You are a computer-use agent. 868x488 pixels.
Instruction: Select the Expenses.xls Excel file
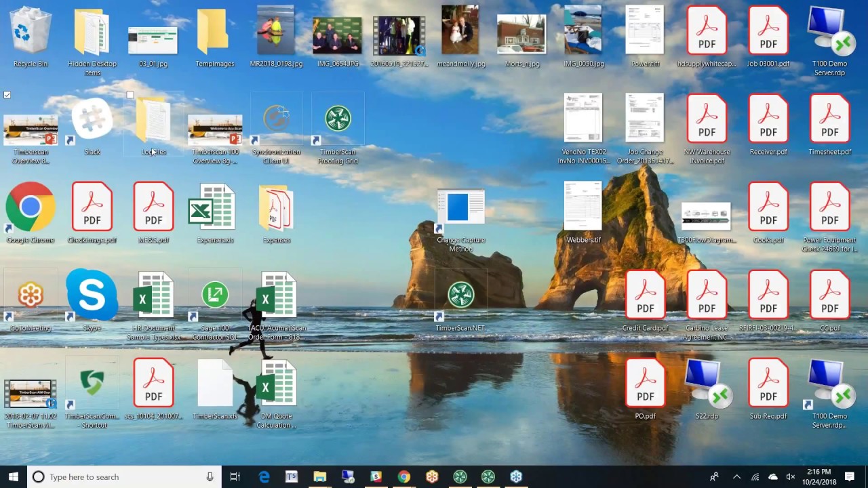[x=215, y=213]
